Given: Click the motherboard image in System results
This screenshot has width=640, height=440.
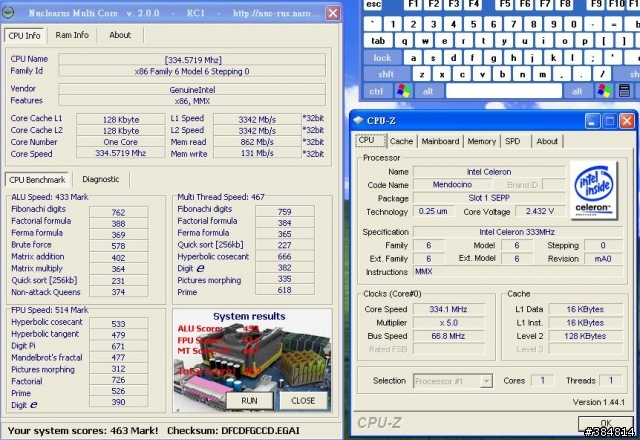Looking at the screenshot, I should click(x=252, y=360).
